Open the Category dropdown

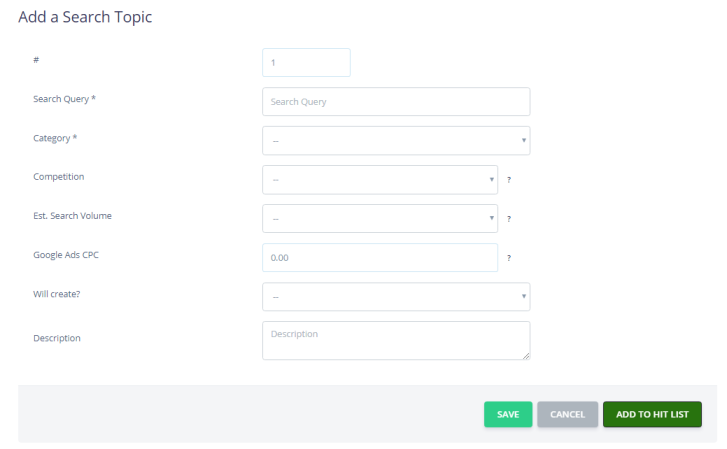point(396,141)
